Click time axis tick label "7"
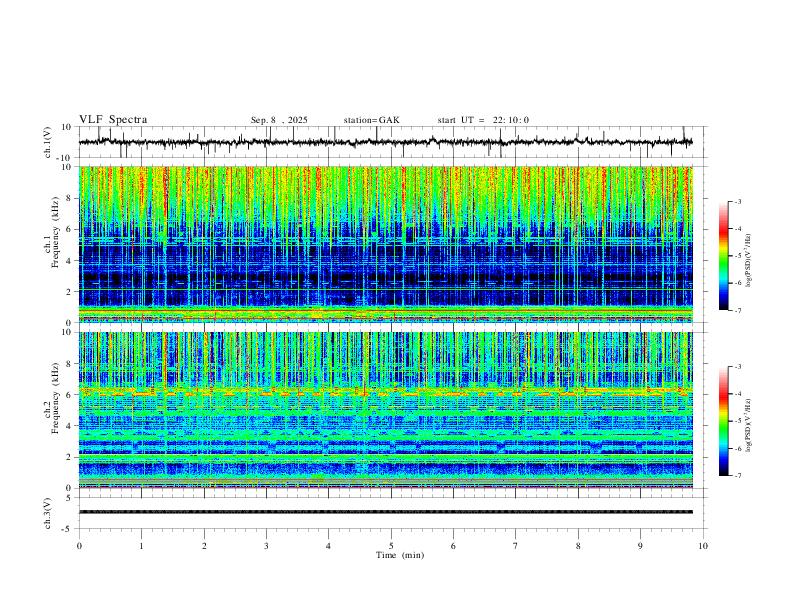The height and width of the screenshot is (612, 792). pyautogui.click(x=516, y=546)
